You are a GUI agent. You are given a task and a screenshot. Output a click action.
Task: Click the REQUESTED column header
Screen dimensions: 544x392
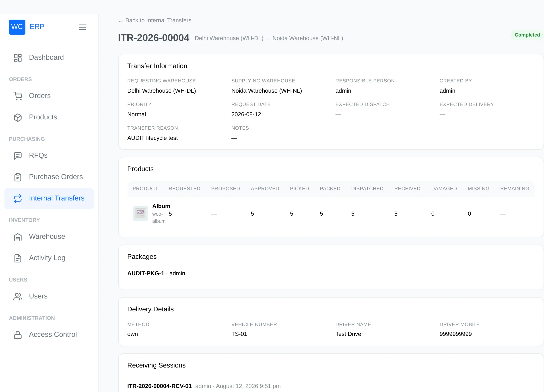[x=184, y=189]
